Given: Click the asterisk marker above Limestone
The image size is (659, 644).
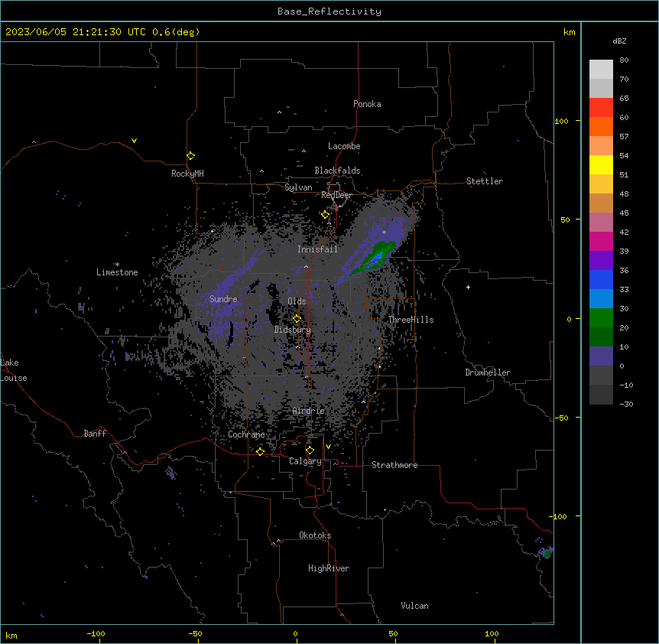Looking at the screenshot, I should [117, 265].
